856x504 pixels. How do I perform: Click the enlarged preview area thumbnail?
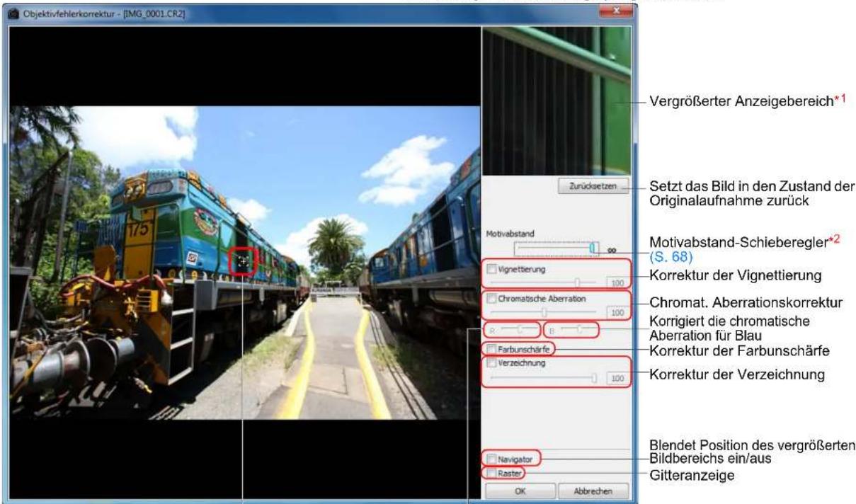point(556,102)
